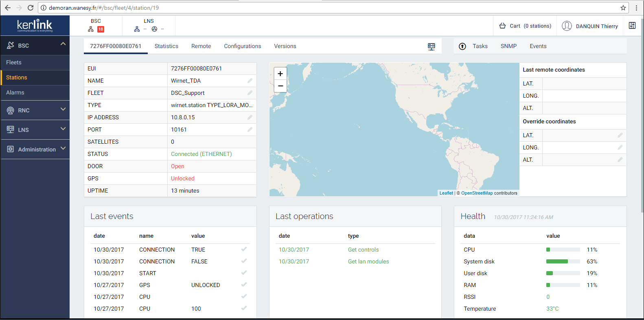Click the shopping cart icon
This screenshot has width=644, height=320.
(x=502, y=26)
